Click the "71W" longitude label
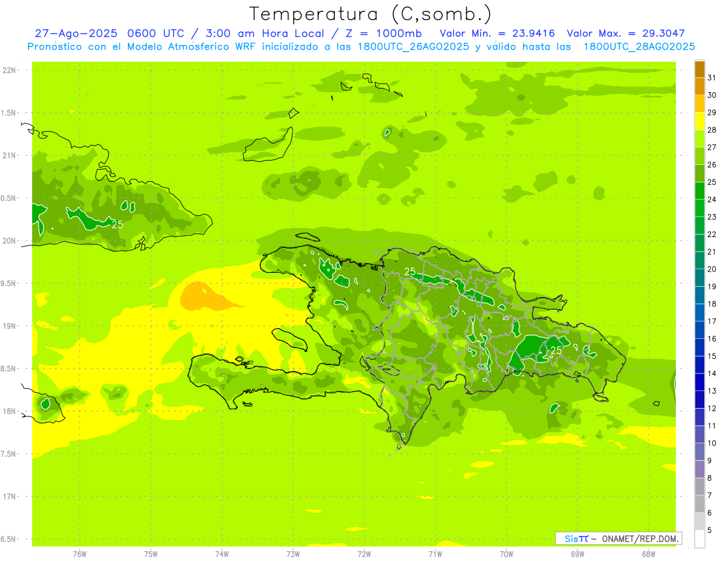 435,554
